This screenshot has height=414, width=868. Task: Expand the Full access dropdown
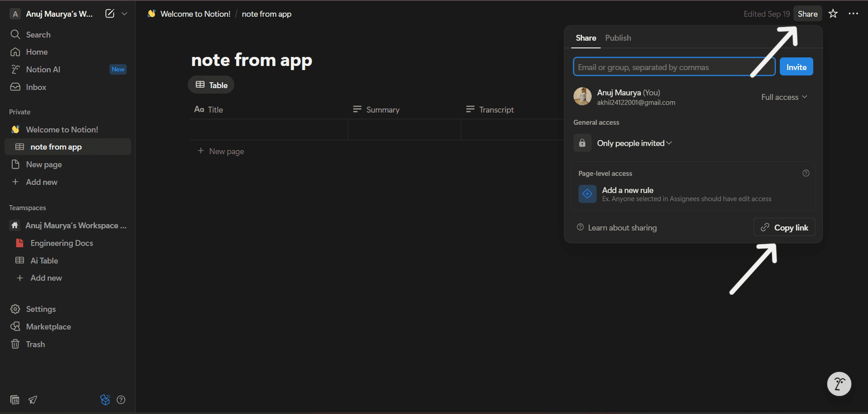click(x=783, y=97)
